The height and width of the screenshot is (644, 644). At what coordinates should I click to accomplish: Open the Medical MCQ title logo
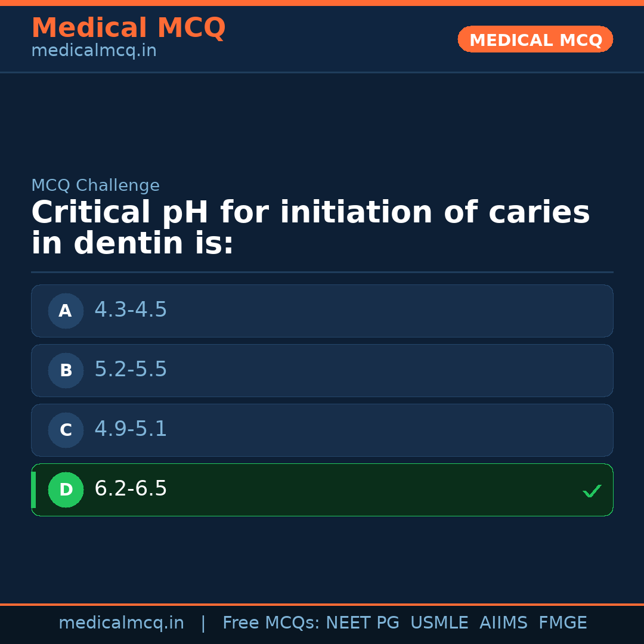pyautogui.click(x=128, y=28)
